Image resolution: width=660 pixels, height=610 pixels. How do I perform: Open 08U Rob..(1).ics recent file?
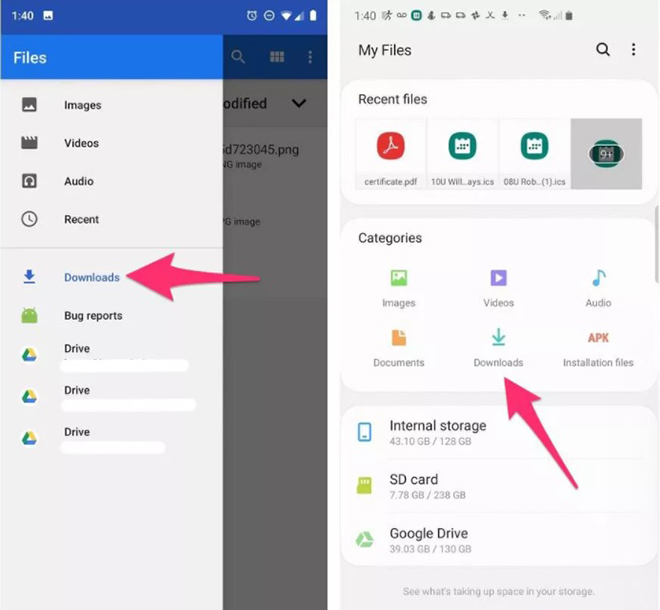[x=535, y=154]
